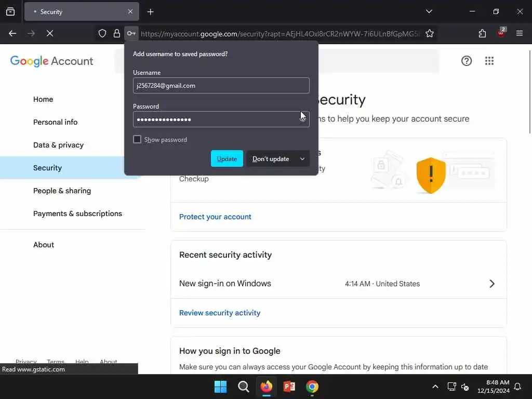Open Google Account help icon
532x399 pixels.
pyautogui.click(x=467, y=61)
